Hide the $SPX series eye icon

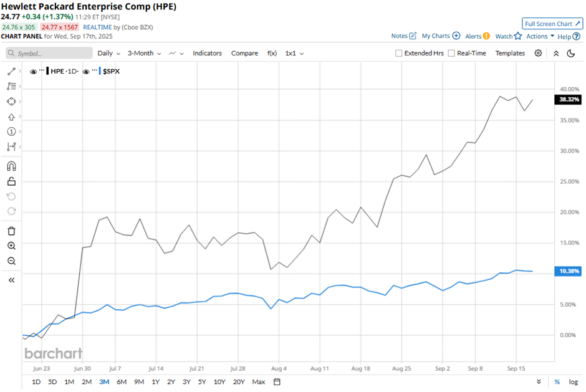(x=86, y=72)
